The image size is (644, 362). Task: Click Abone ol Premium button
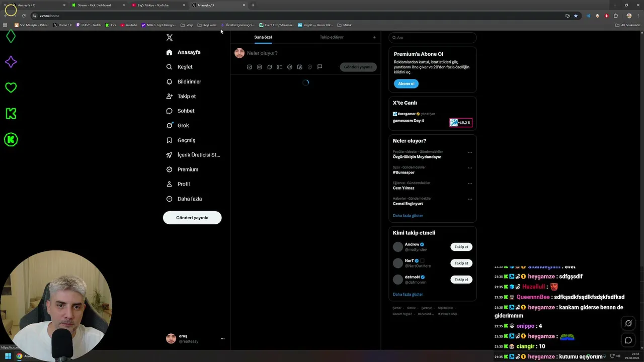(x=406, y=83)
